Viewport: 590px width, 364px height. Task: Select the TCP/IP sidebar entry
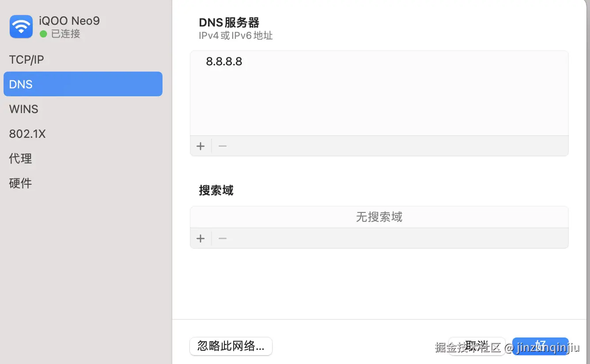(26, 59)
